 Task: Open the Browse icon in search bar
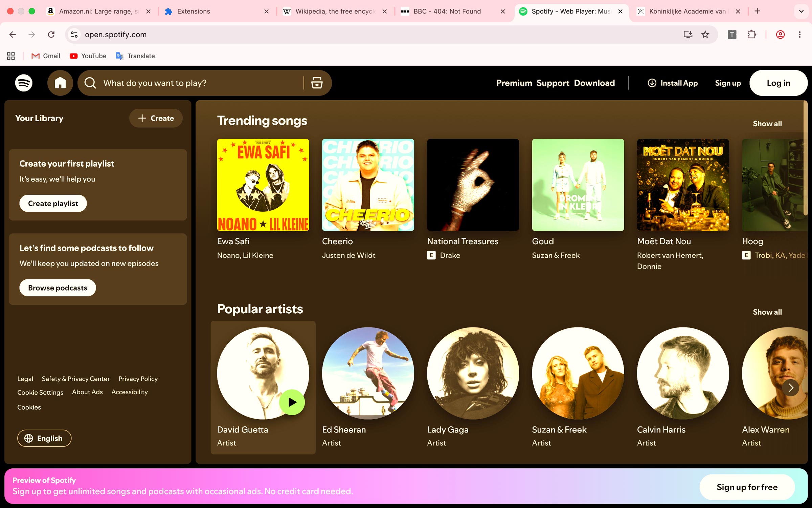[x=317, y=83]
